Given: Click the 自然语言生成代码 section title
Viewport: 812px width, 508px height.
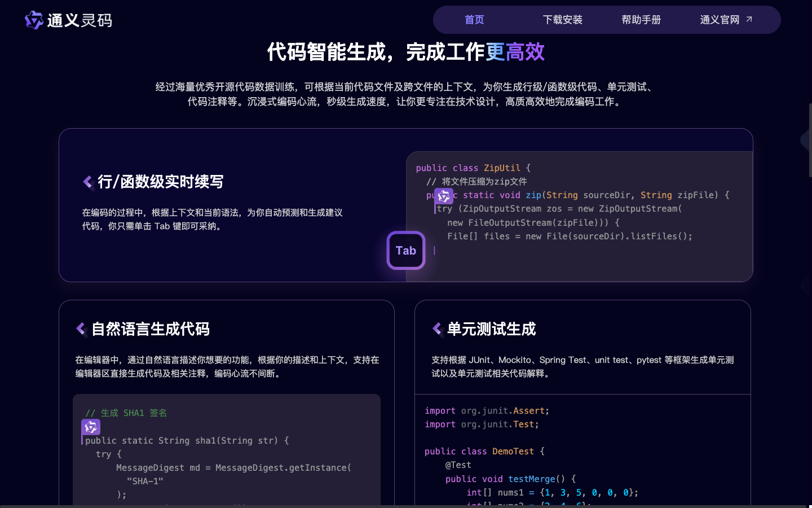Looking at the screenshot, I should [x=150, y=329].
